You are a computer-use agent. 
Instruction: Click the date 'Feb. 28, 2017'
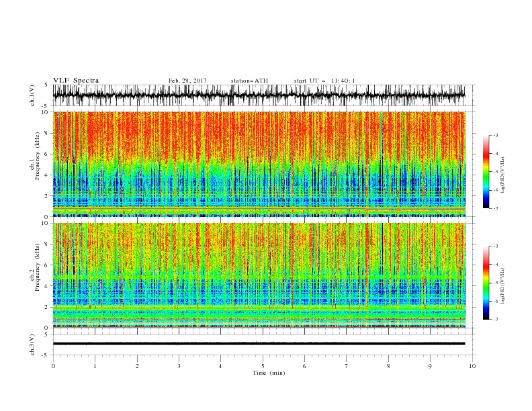187,81
